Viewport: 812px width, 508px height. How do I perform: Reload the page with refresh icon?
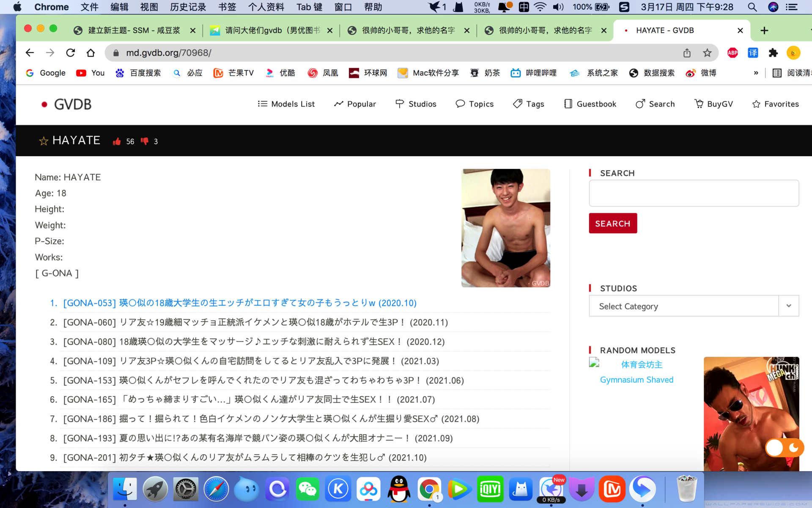point(70,53)
